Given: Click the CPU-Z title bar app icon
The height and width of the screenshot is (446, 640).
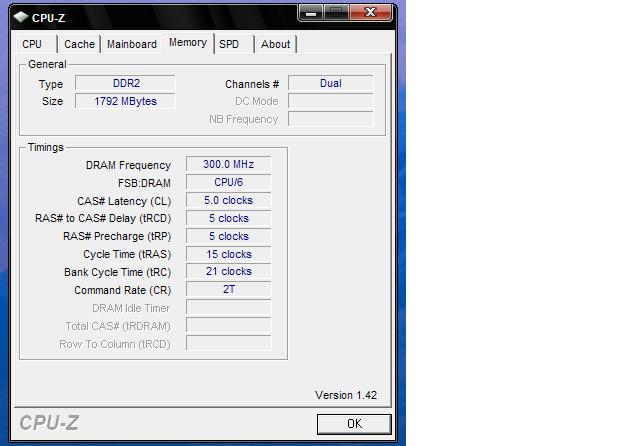Looking at the screenshot, I should tap(21, 15).
